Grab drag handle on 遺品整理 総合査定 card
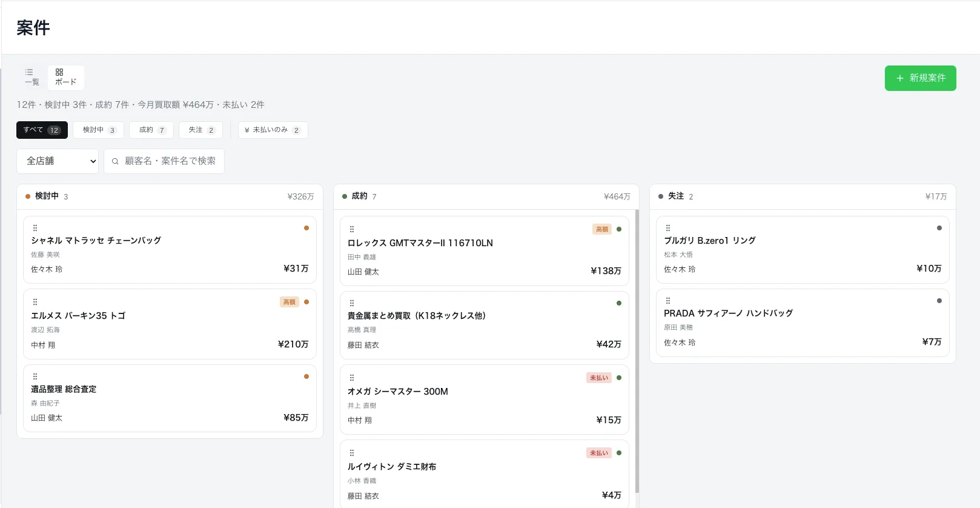The height and width of the screenshot is (508, 980). click(x=35, y=376)
